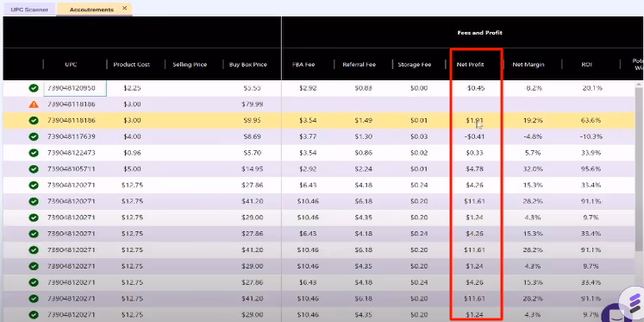The image size is (644, 322).
Task: Select the UPC cell 739048117639
Action: point(72,136)
